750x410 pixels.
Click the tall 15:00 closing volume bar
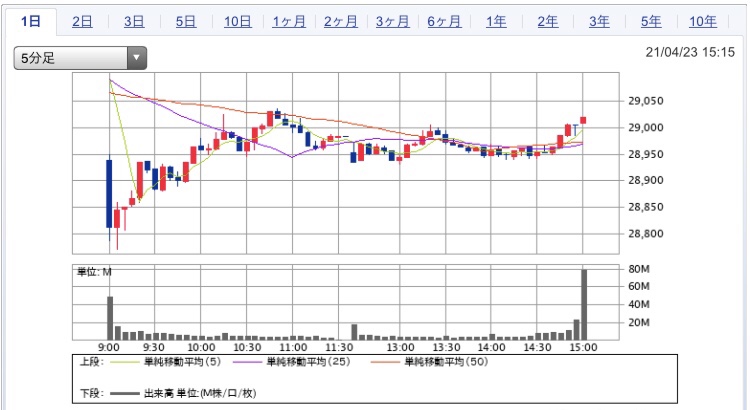point(584,305)
